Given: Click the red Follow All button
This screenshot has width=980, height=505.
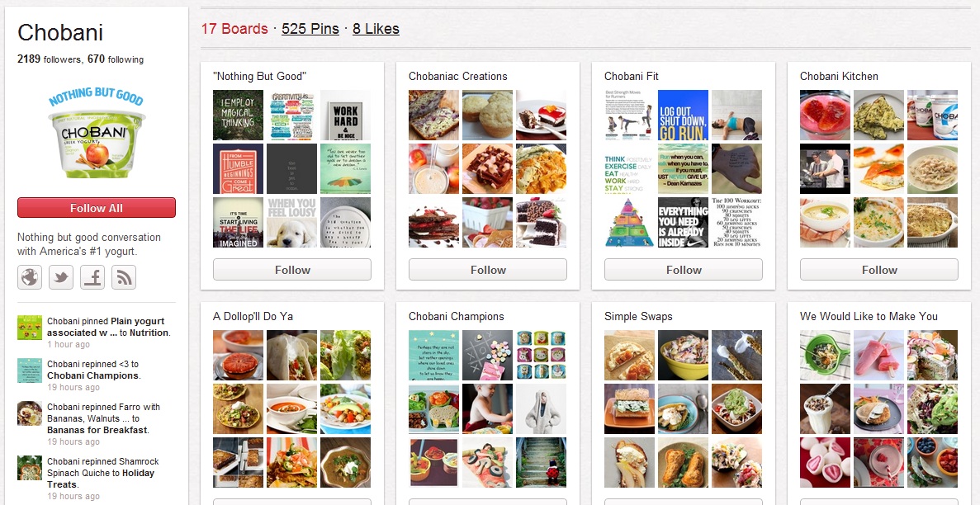Looking at the screenshot, I should pos(97,208).
